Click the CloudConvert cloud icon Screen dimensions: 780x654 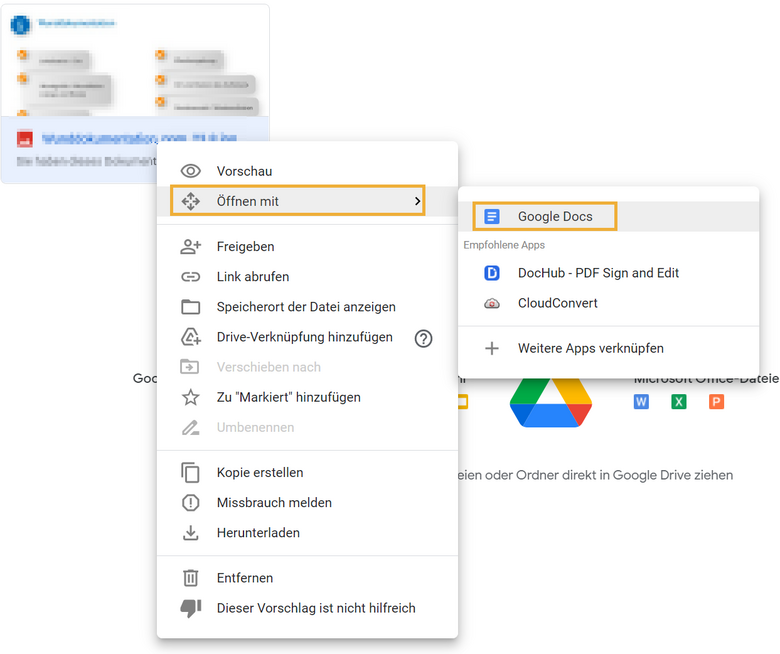point(492,303)
